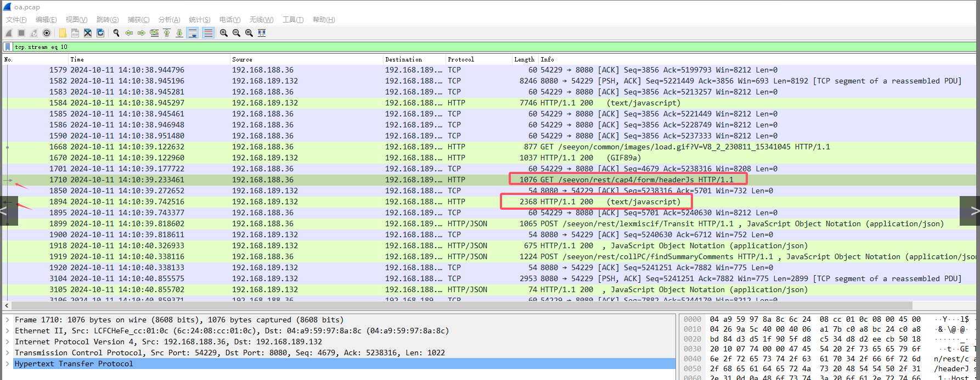Click the close capture file icon
Viewport: 980px width, 380px height.
[x=88, y=33]
